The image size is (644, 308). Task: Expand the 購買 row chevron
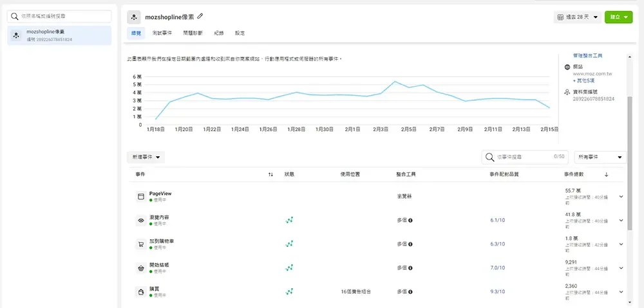pos(621,291)
